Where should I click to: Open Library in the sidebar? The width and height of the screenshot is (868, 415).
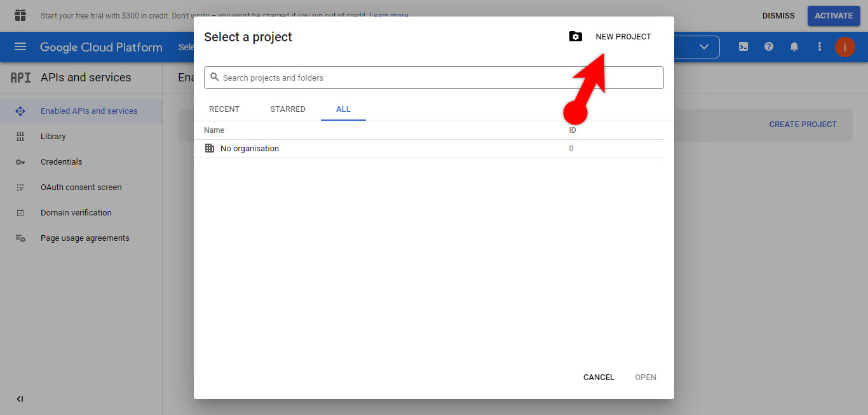(81, 137)
